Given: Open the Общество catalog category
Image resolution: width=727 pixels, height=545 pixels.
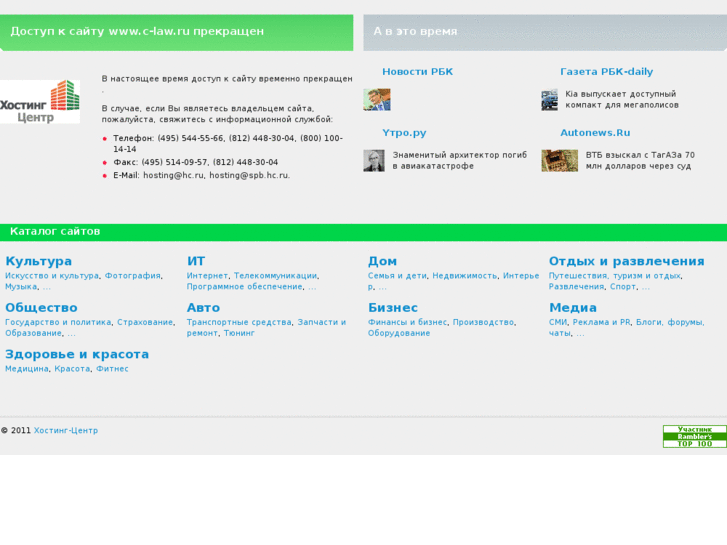Looking at the screenshot, I should [x=41, y=308].
